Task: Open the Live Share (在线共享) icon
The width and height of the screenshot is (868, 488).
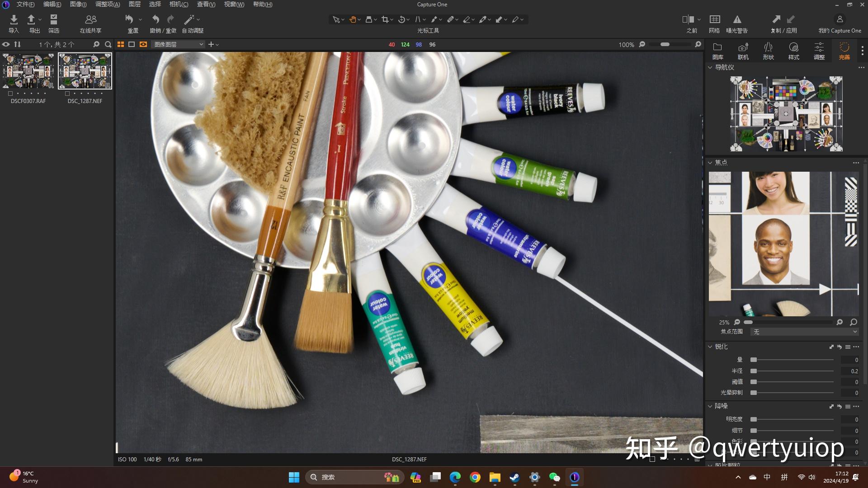Action: (90, 19)
